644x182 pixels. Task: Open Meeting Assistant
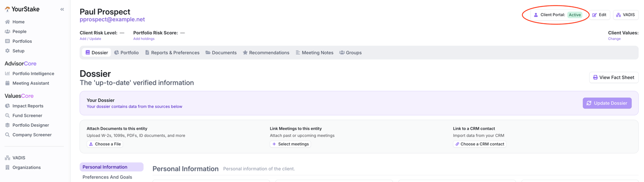pos(31,83)
